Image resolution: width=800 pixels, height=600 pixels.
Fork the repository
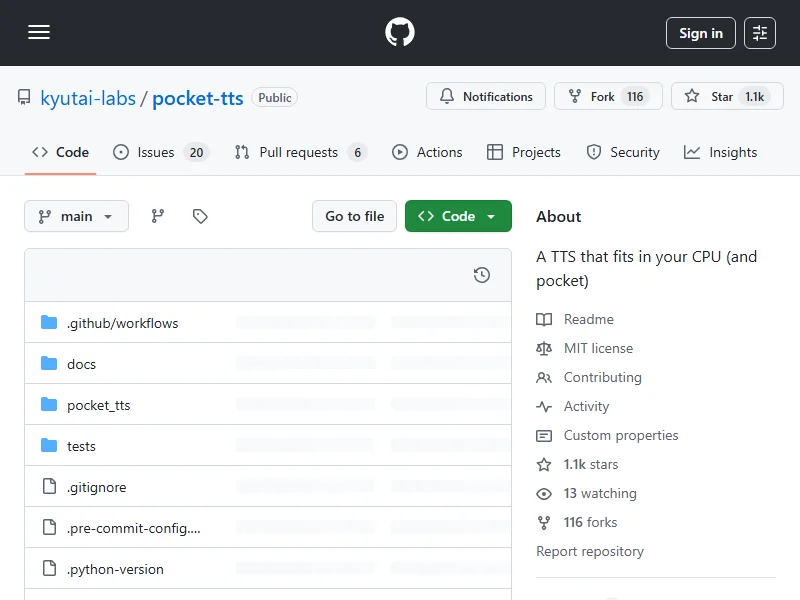click(x=607, y=97)
